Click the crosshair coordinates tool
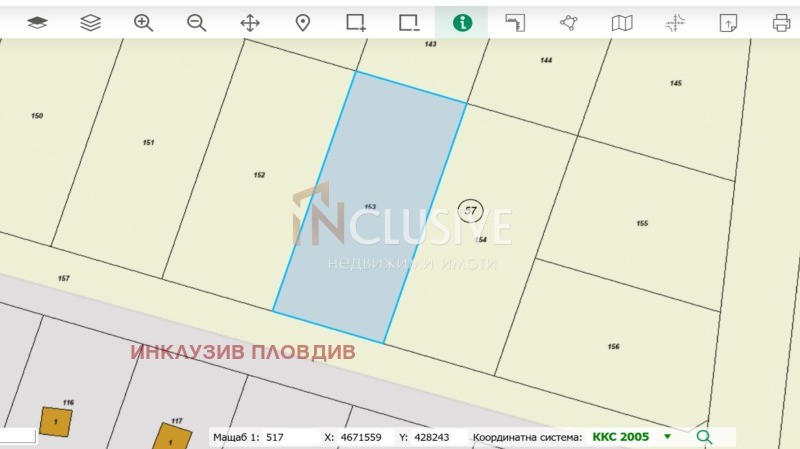 675,22
